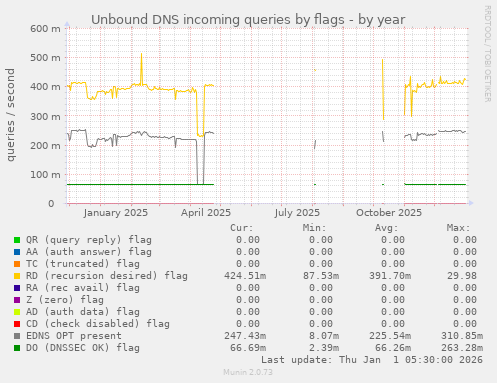Click the 'Last update' timestamp text
The width and height of the screenshot is (497, 383).
pos(372,360)
